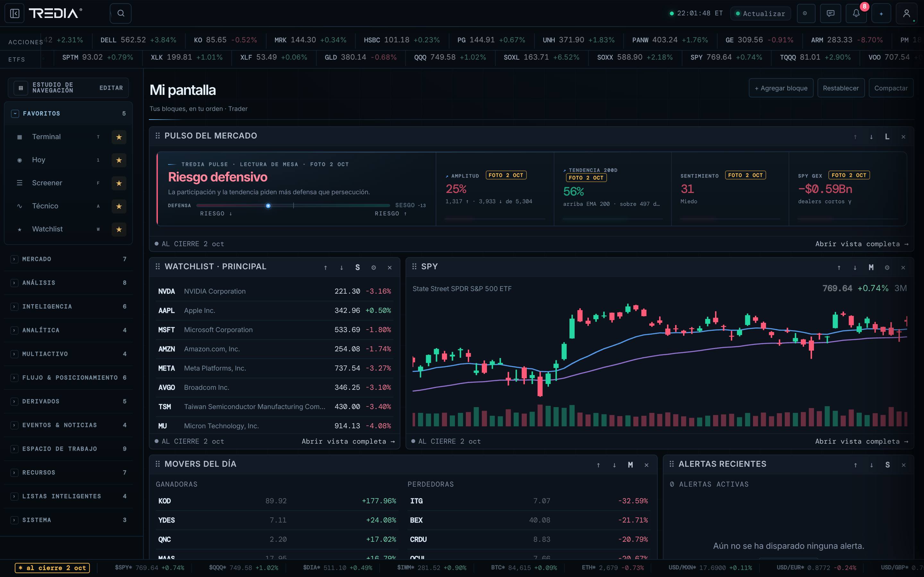Click Abrir vista completa link under SPY chart
Screen dimensions: 924x577
862,441
